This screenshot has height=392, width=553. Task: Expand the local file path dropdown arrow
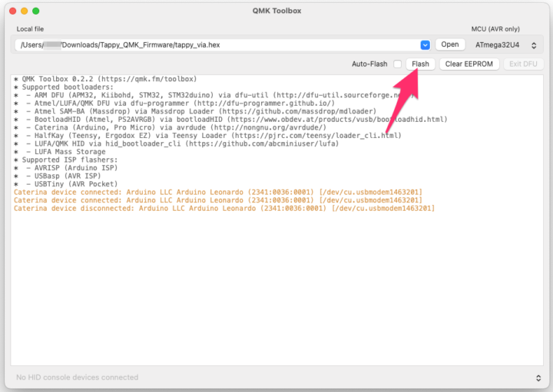pyautogui.click(x=426, y=44)
